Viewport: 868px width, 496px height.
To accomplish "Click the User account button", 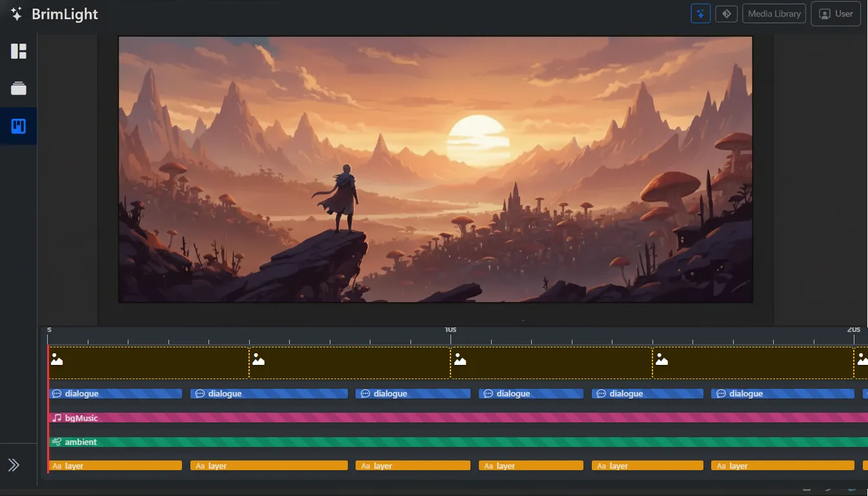I will [836, 13].
